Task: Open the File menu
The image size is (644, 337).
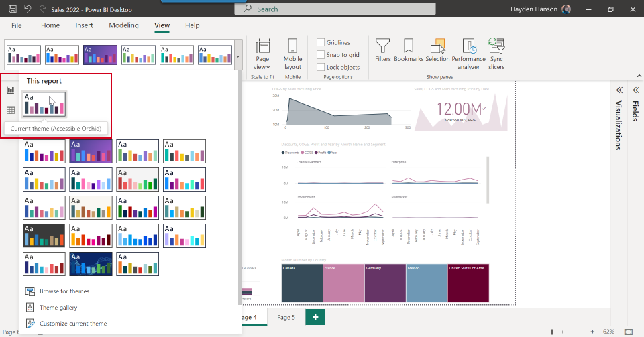Action: [16, 25]
